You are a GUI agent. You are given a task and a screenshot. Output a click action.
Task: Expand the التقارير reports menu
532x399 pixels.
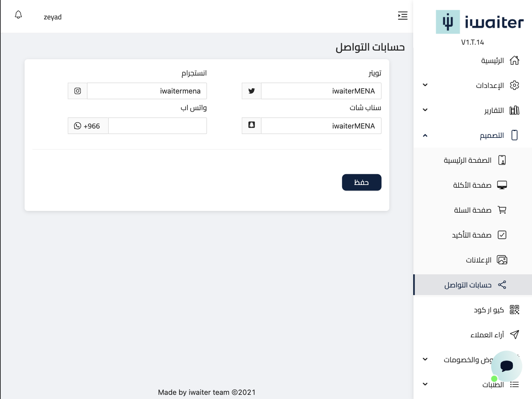493,110
